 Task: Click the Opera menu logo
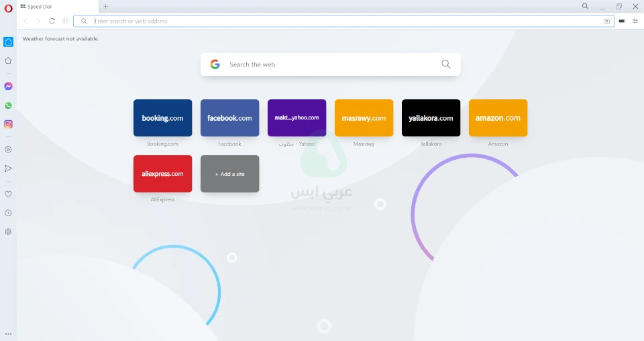tap(8, 8)
